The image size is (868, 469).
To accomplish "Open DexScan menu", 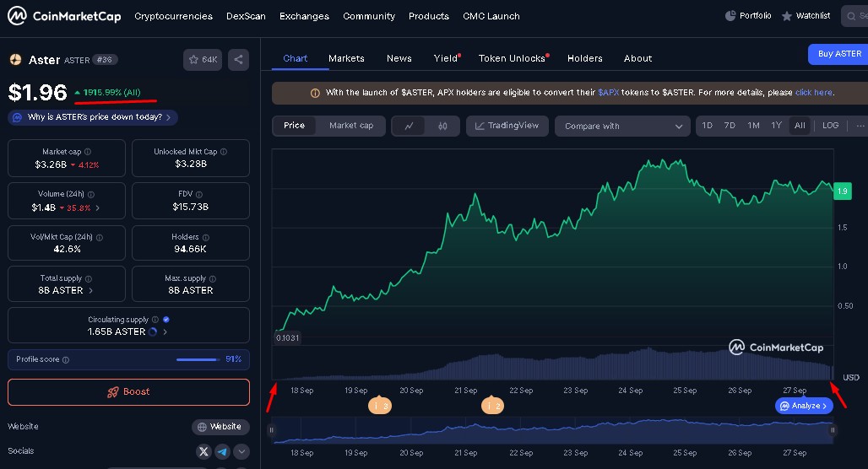I will (x=246, y=16).
